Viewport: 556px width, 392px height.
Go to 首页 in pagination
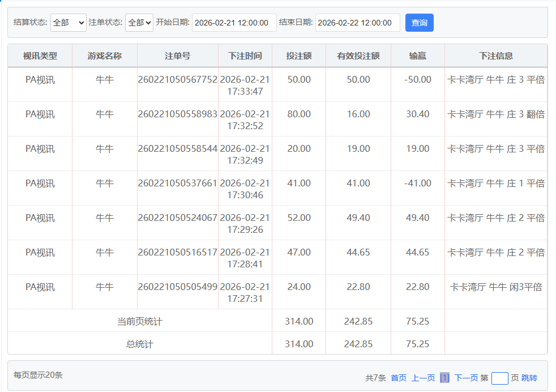pos(399,378)
